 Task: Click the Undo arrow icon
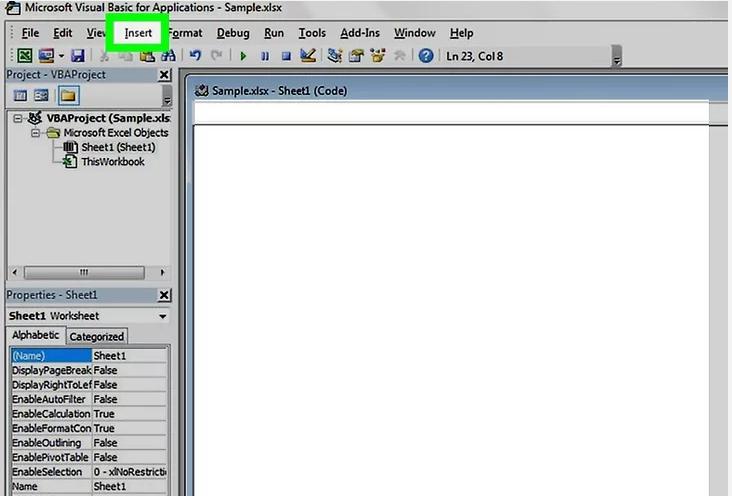196,56
